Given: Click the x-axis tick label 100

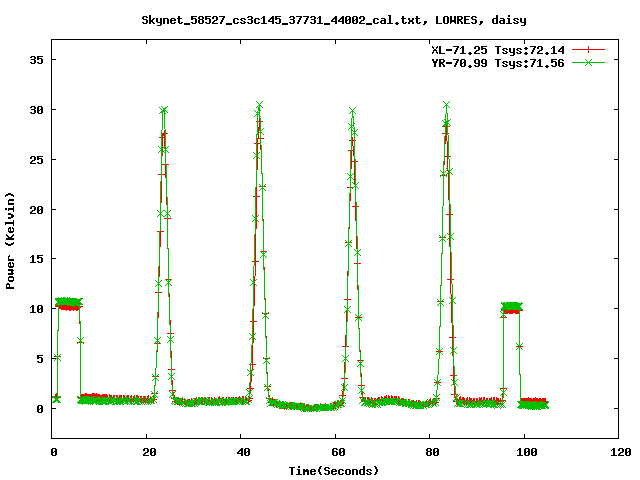Looking at the screenshot, I should coord(527,452).
